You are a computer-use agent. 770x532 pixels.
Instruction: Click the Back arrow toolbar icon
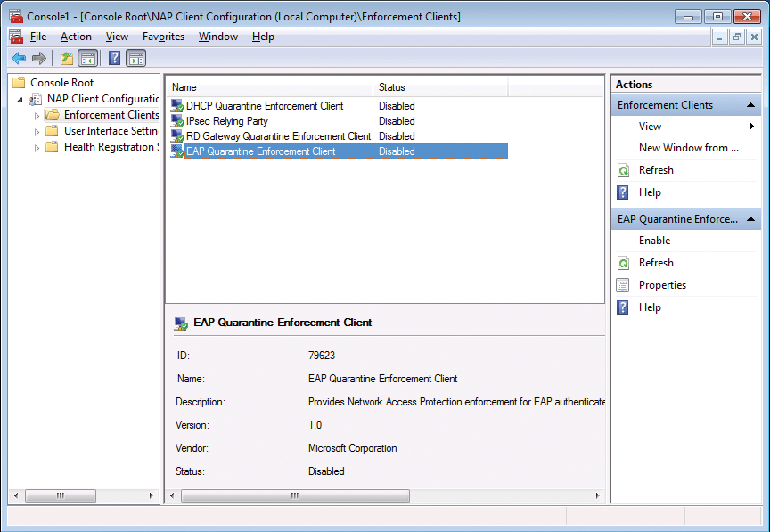(x=19, y=59)
